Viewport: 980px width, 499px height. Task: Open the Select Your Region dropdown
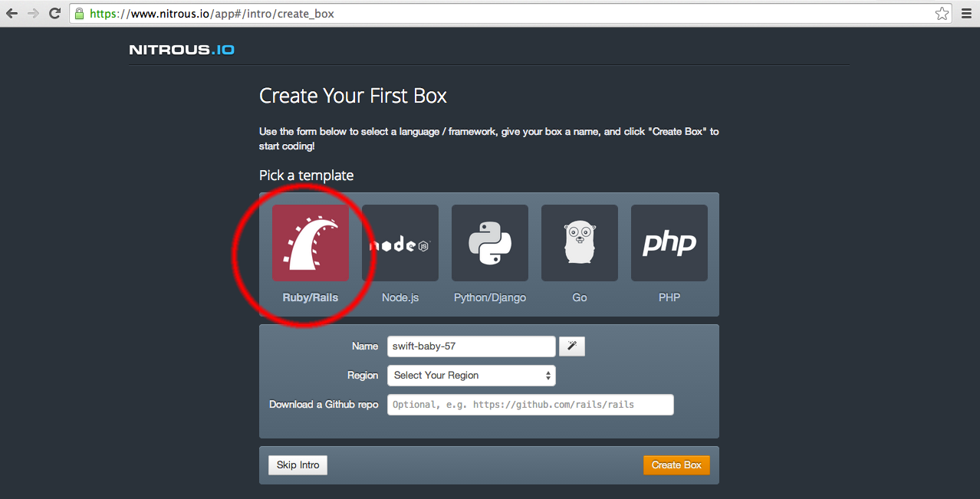point(472,376)
